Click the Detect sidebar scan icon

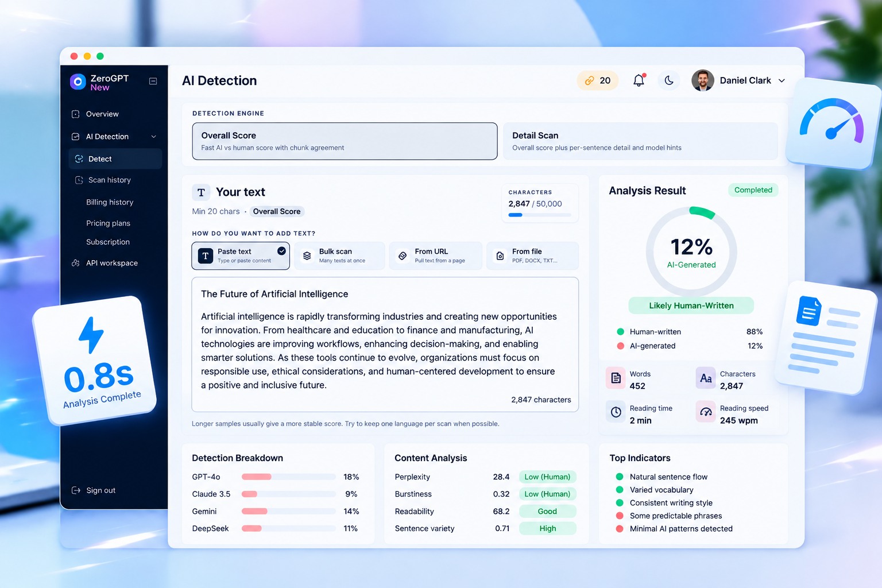(79, 159)
